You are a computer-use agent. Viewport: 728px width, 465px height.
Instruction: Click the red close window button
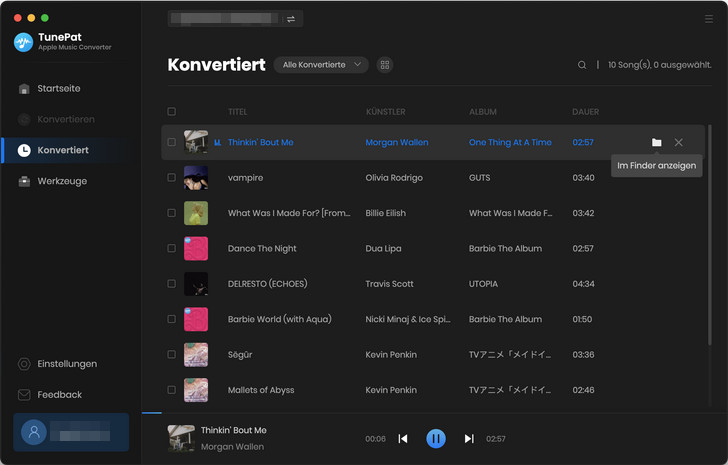(18, 18)
